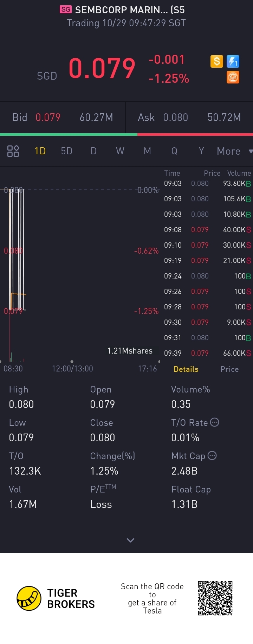Tap the blue lightning bolt icon

click(x=233, y=61)
